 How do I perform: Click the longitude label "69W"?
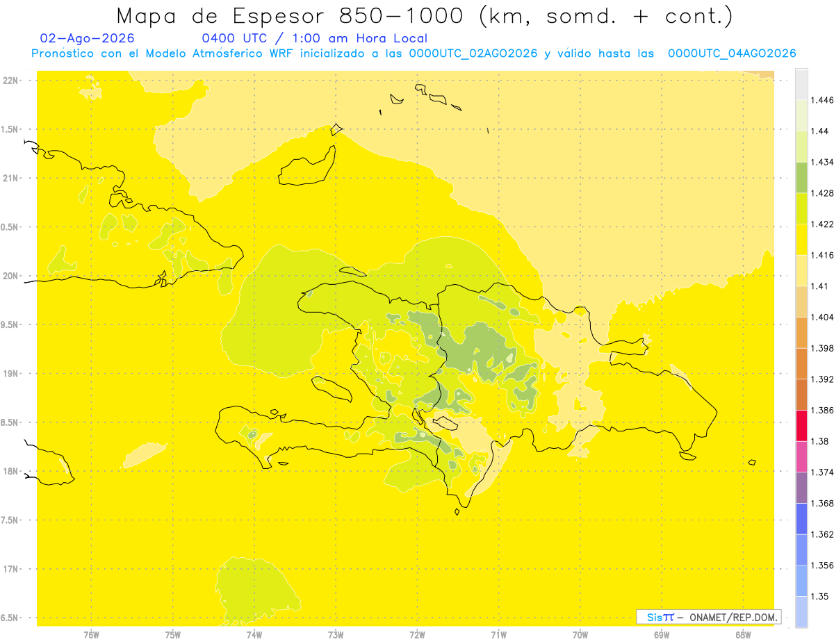662,635
